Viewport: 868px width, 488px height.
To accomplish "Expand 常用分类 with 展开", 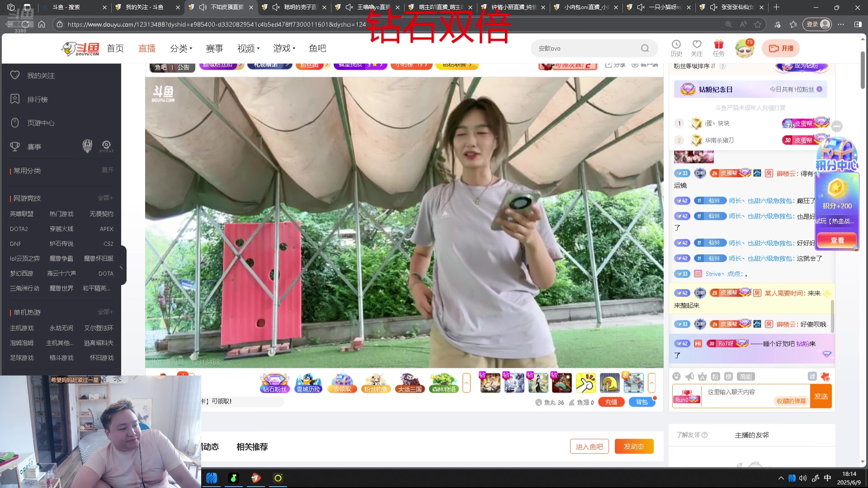I will coord(108,170).
